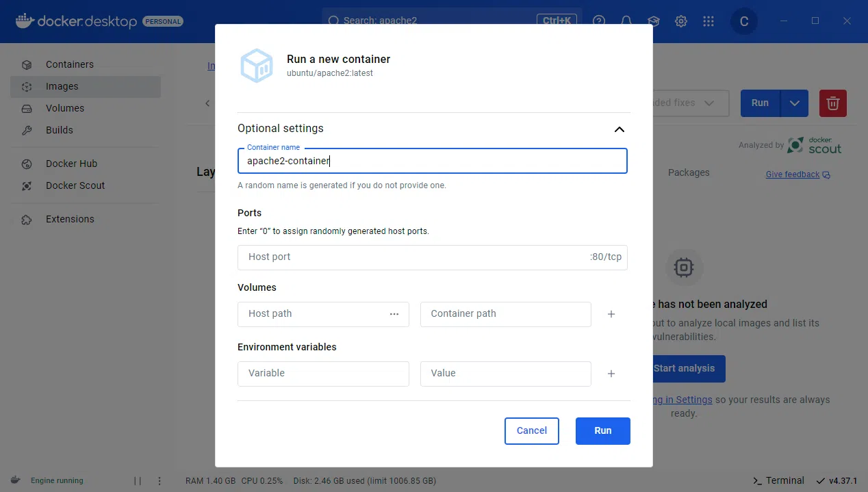Open the Run button dropdown arrow
This screenshot has height=492, width=868.
pyautogui.click(x=795, y=103)
